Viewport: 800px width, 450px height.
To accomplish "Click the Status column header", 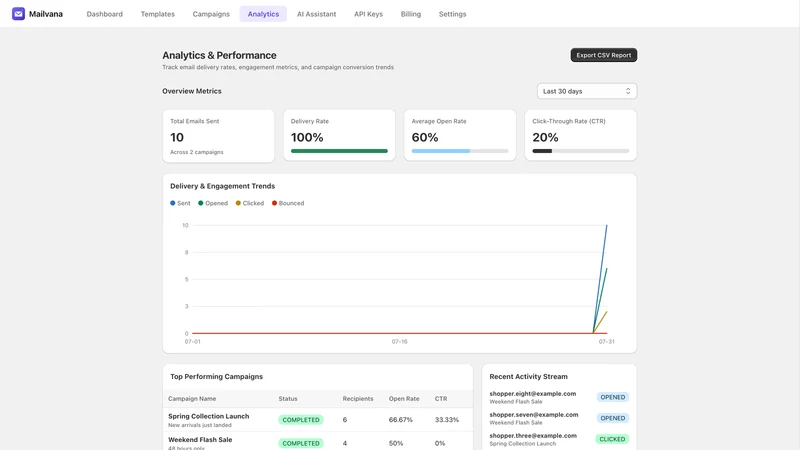I will coord(288,398).
